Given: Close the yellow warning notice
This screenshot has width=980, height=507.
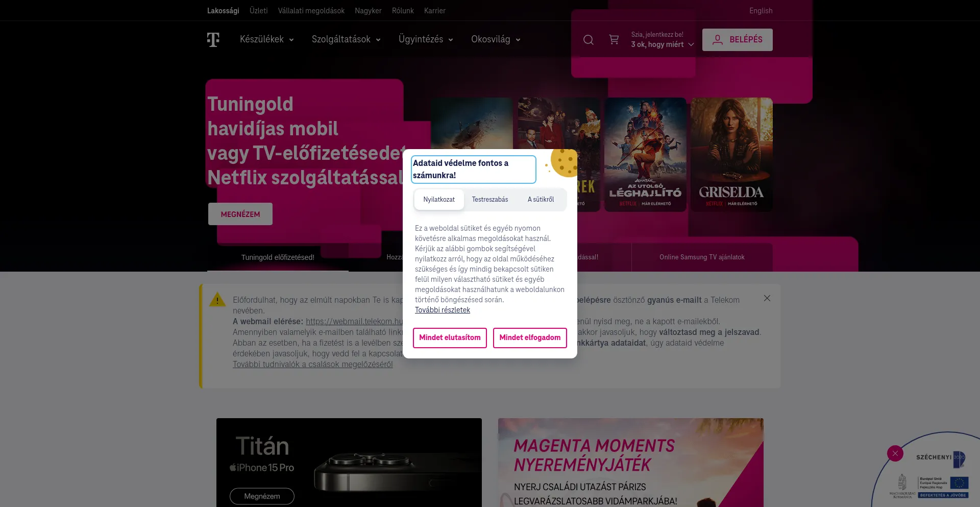Looking at the screenshot, I should click(767, 298).
